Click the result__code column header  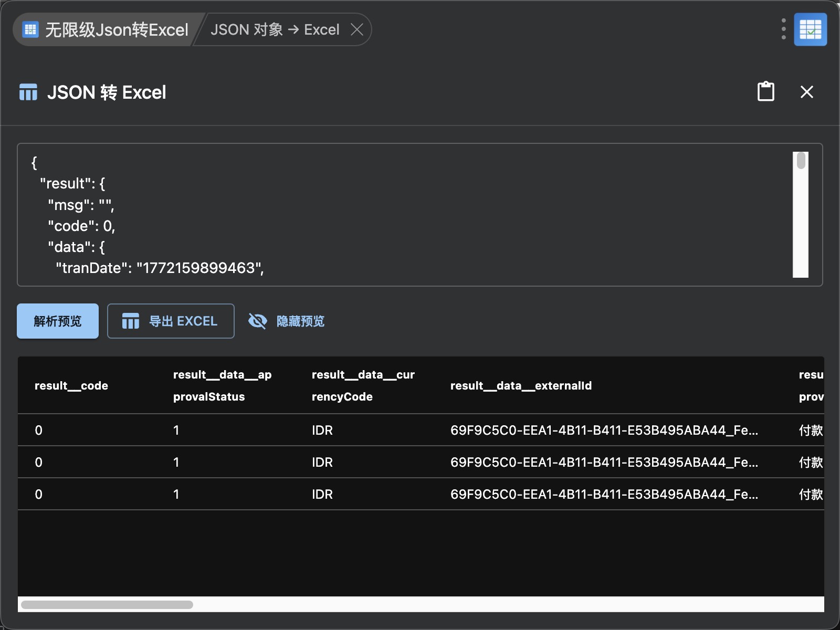[x=71, y=386]
